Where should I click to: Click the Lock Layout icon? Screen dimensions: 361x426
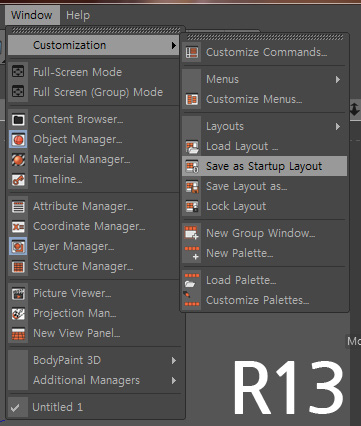pos(192,206)
